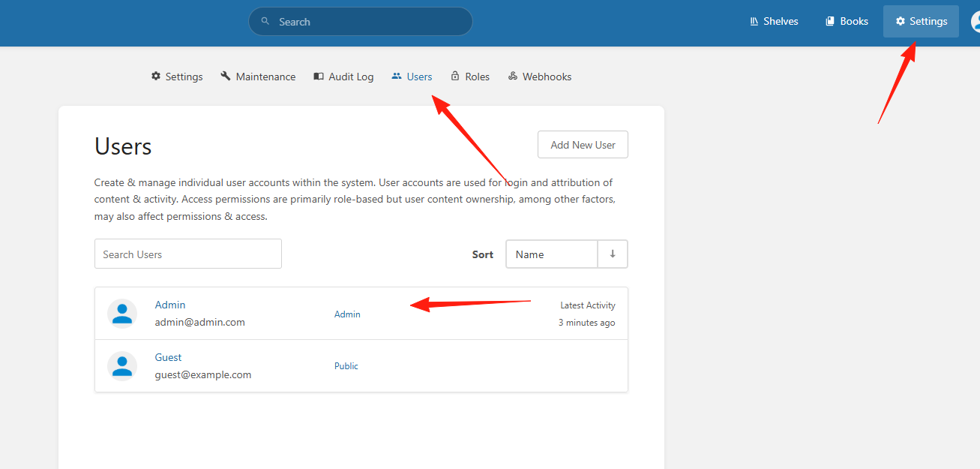
Task: Click the Audit Log icon
Action: tap(319, 76)
